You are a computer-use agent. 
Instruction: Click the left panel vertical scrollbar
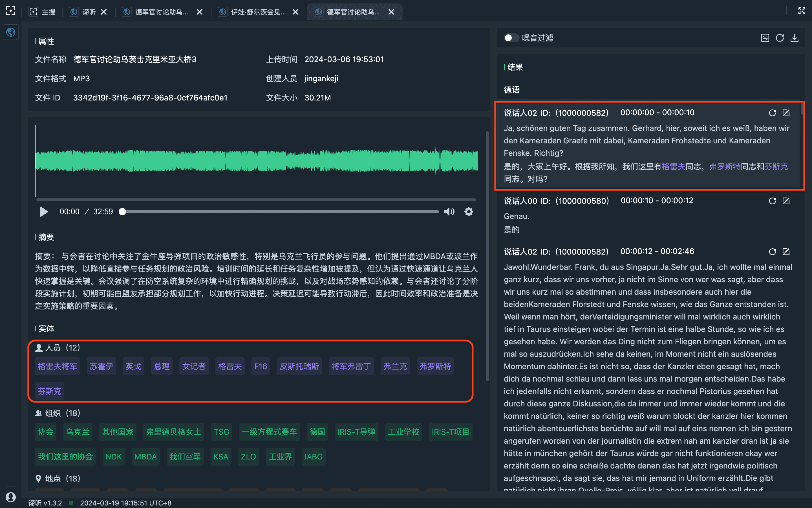tap(487, 256)
